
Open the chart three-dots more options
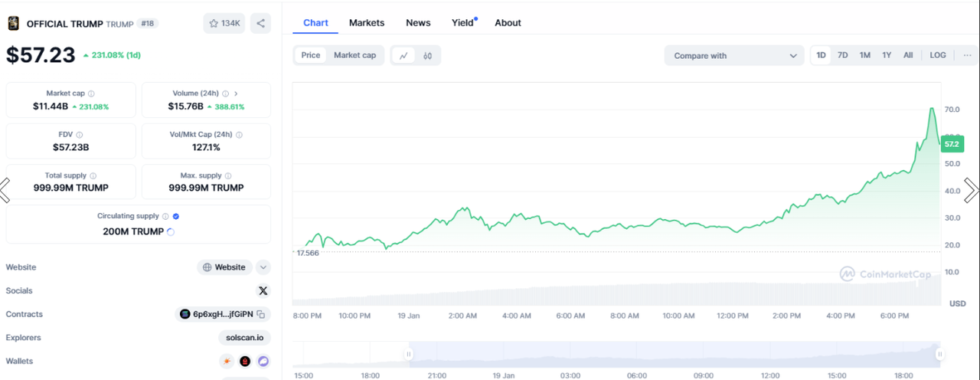tap(966, 55)
